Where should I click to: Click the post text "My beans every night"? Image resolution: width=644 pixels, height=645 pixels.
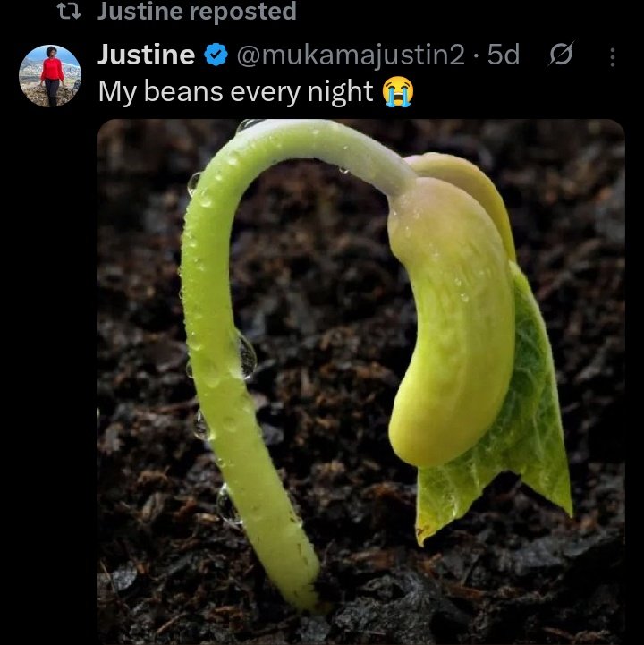coord(235,92)
